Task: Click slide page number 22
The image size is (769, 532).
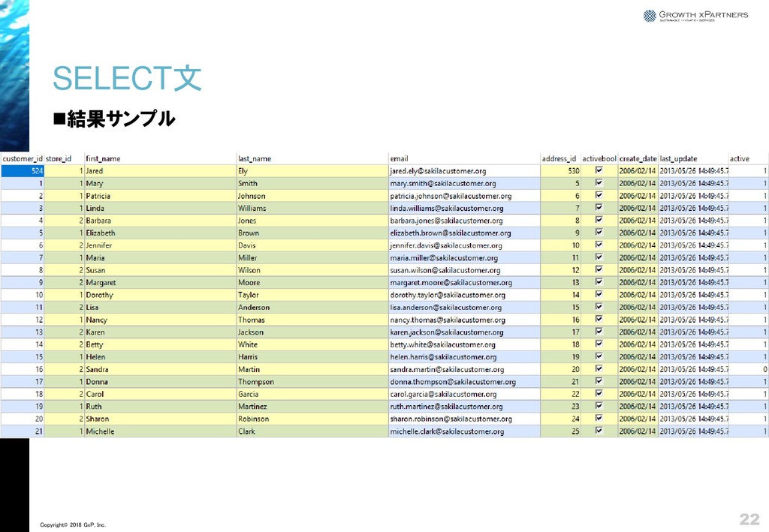Action: 749,519
